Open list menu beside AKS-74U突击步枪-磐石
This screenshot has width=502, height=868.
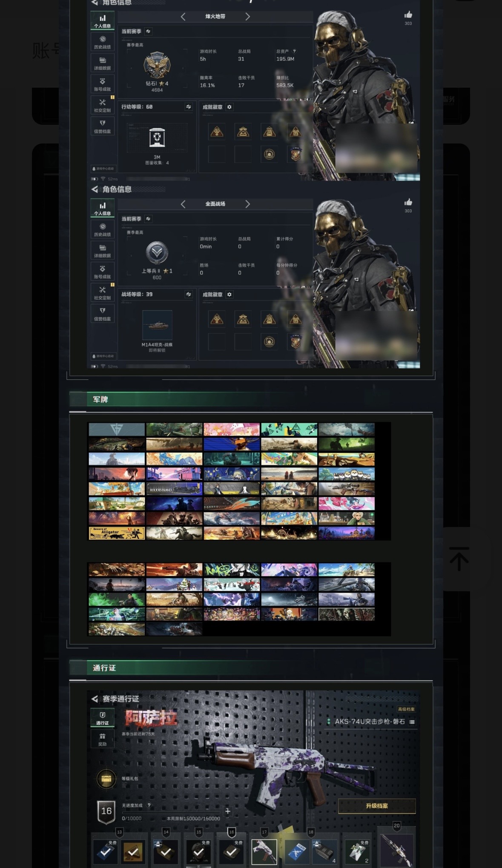(412, 722)
